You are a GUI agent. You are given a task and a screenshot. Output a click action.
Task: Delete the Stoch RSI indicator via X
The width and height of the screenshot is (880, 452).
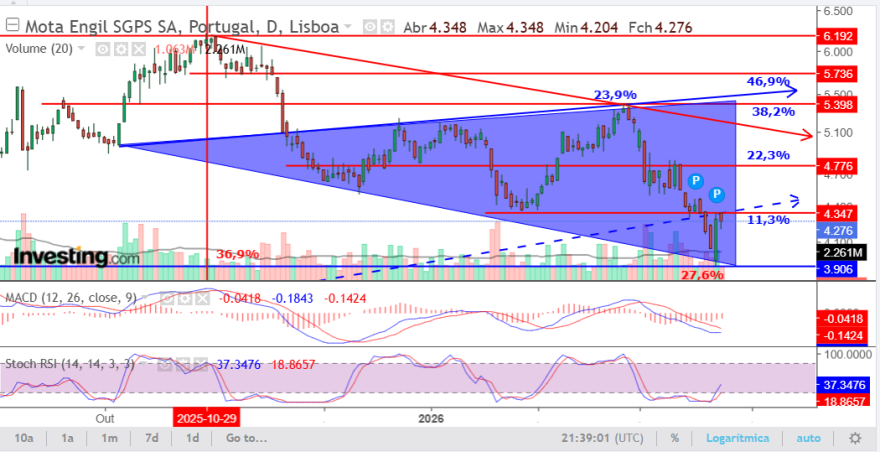[201, 364]
